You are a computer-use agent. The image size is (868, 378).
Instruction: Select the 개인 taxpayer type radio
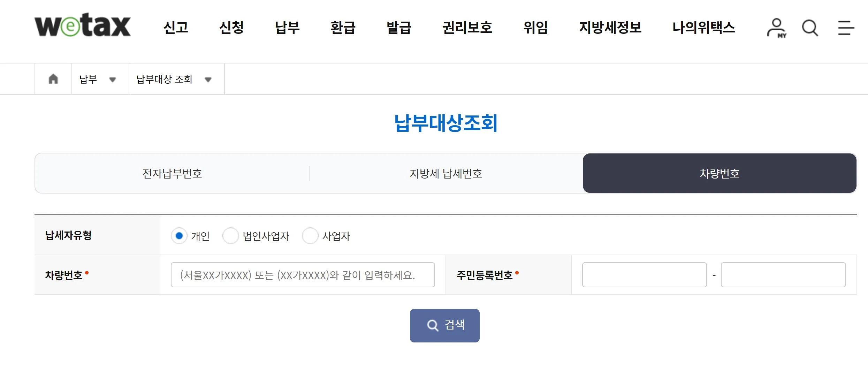[x=179, y=236]
